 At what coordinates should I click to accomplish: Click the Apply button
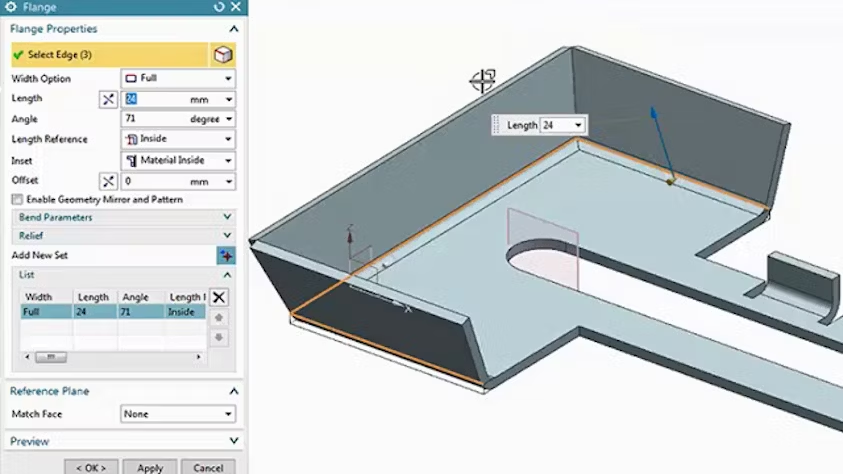pyautogui.click(x=150, y=468)
